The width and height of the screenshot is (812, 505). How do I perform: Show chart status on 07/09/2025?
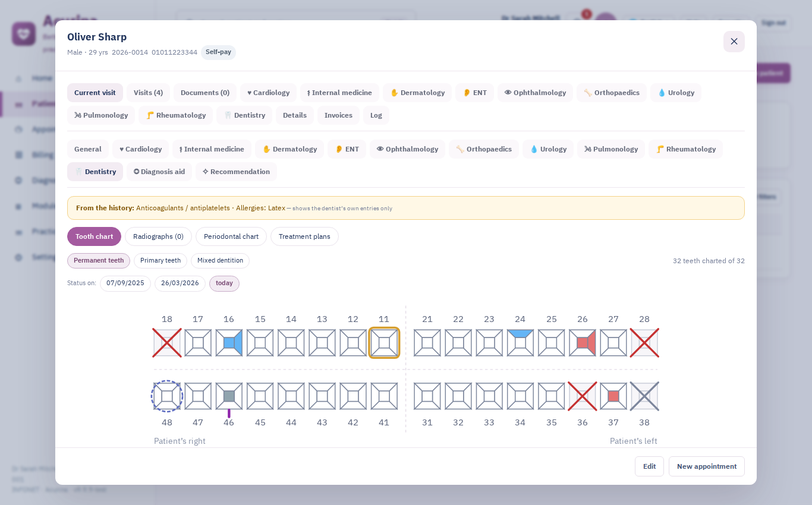[x=125, y=283]
